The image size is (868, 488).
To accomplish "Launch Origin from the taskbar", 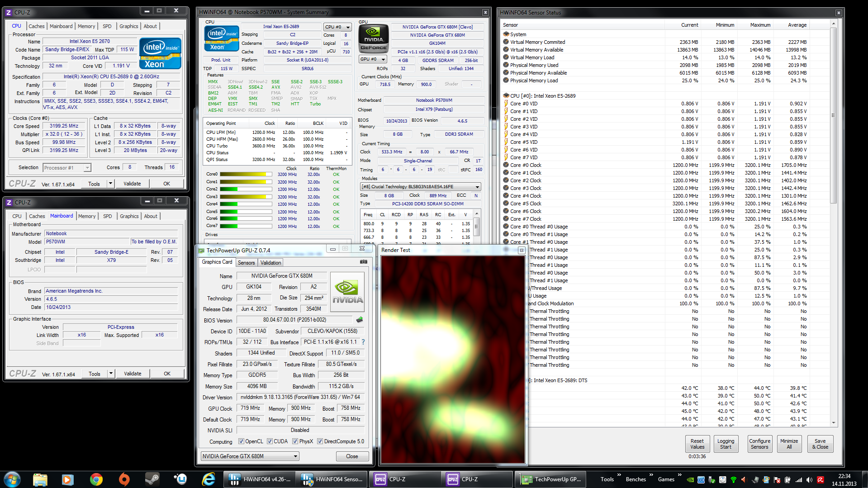I will pos(124,479).
